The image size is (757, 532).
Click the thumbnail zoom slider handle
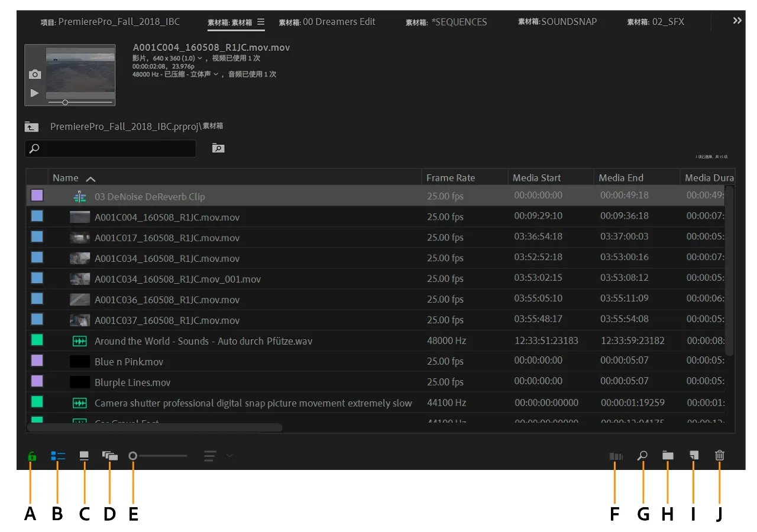pos(133,456)
